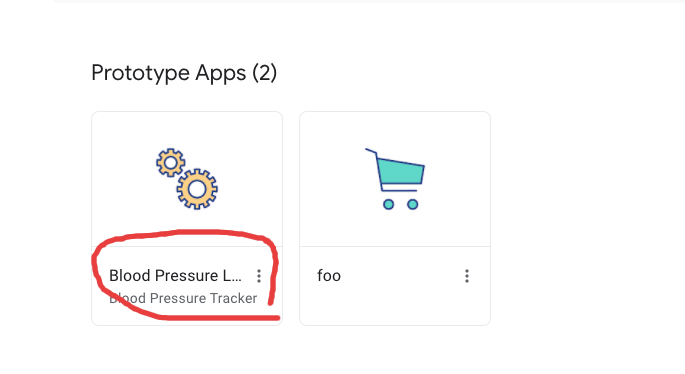This screenshot has width=685, height=374.
Task: Select the foo card preview area
Action: pos(395,179)
